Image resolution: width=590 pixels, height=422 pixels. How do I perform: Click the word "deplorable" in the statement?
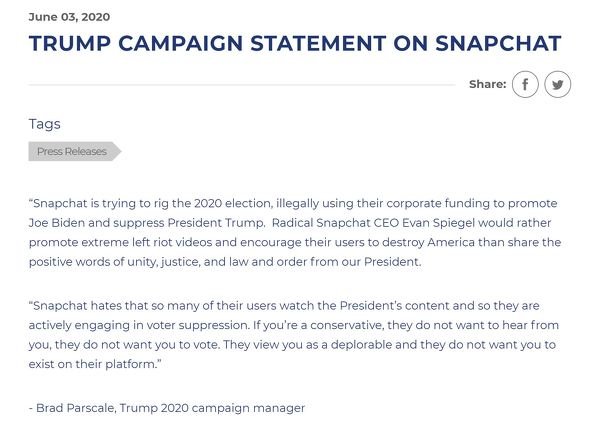tap(361, 345)
